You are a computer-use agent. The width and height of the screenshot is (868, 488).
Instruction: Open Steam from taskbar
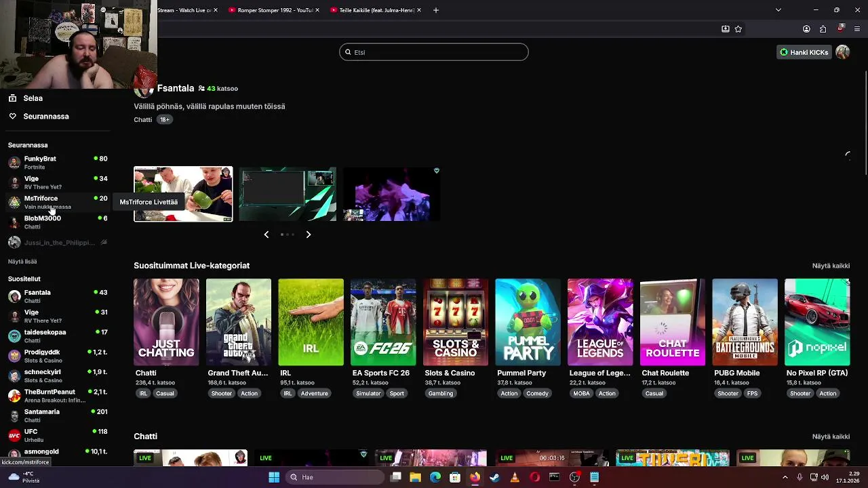(x=495, y=477)
